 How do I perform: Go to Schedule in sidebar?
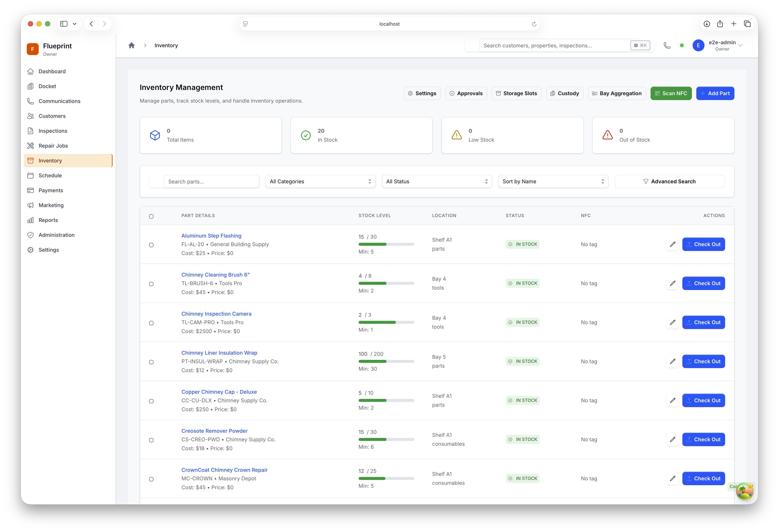50,175
